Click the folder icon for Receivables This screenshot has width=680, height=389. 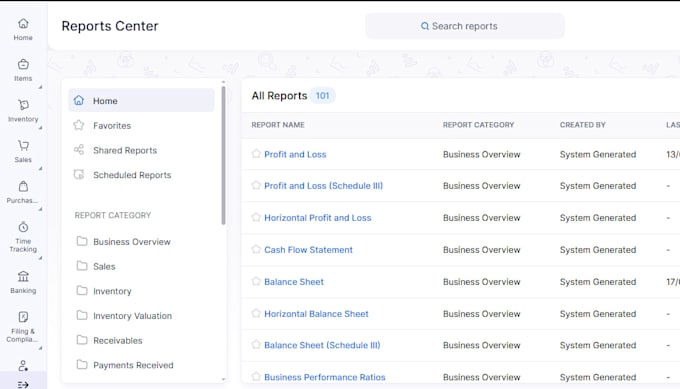[82, 340]
